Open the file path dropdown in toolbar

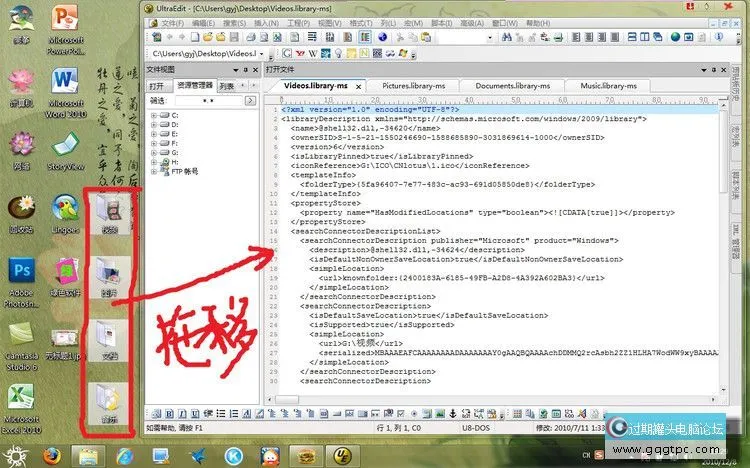[261, 54]
